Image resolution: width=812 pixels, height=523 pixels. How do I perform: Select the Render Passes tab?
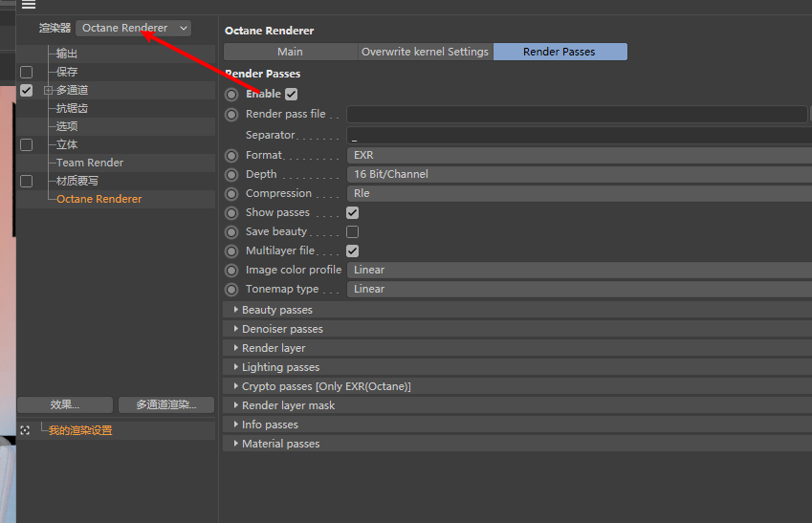560,52
